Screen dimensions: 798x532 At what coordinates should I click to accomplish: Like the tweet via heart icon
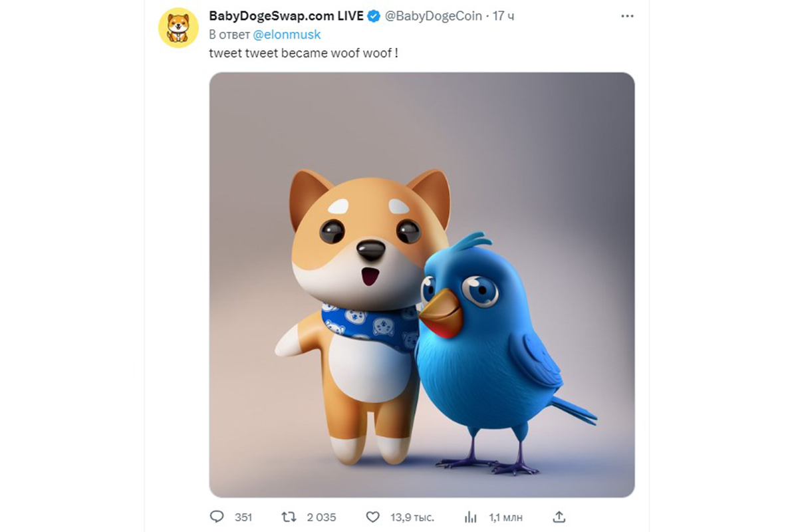tap(374, 517)
